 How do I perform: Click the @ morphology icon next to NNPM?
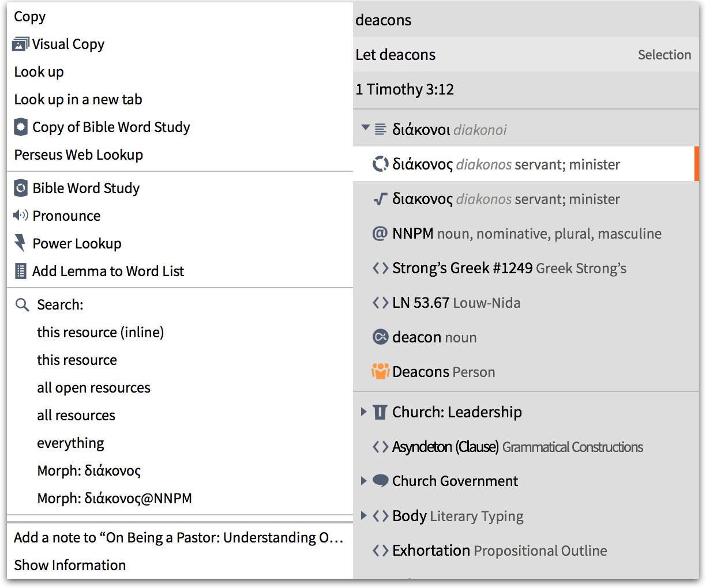380,233
